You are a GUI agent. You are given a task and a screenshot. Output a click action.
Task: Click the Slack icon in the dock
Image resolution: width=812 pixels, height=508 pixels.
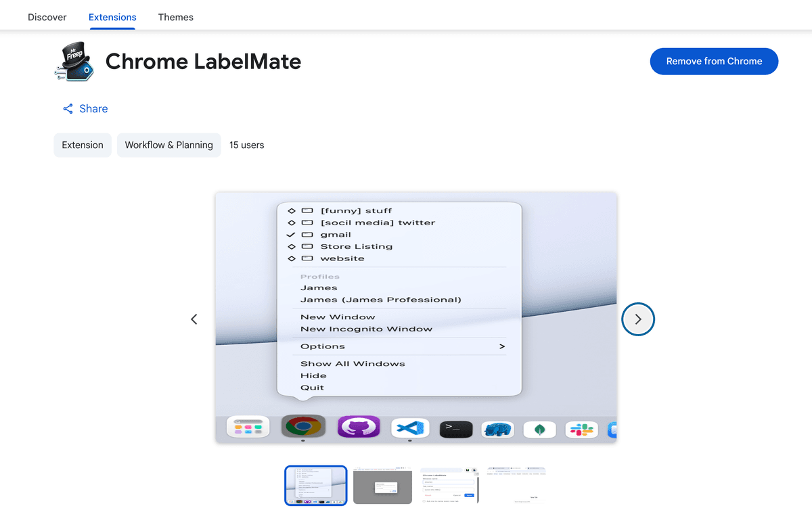coord(581,430)
